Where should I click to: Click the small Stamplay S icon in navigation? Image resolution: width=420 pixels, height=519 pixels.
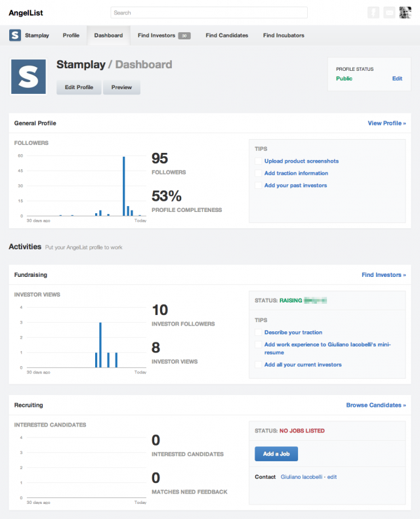coord(15,35)
